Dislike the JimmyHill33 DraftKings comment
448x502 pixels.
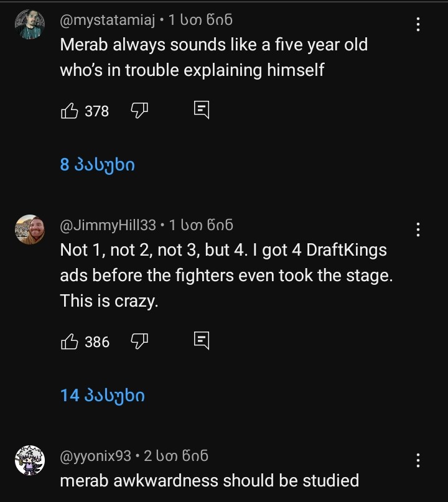pyautogui.click(x=138, y=342)
